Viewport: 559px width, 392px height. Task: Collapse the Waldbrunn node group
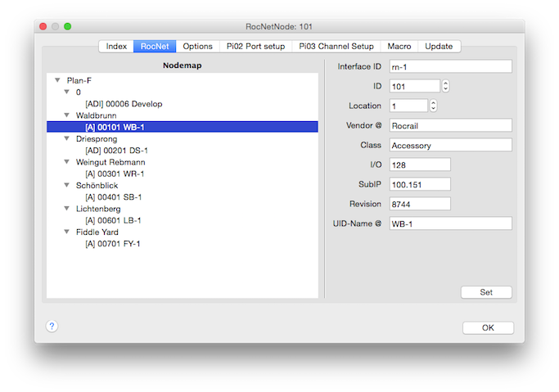coord(67,116)
